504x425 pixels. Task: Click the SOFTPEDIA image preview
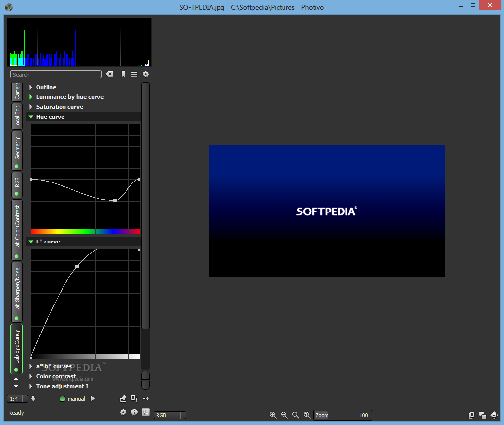pos(327,211)
